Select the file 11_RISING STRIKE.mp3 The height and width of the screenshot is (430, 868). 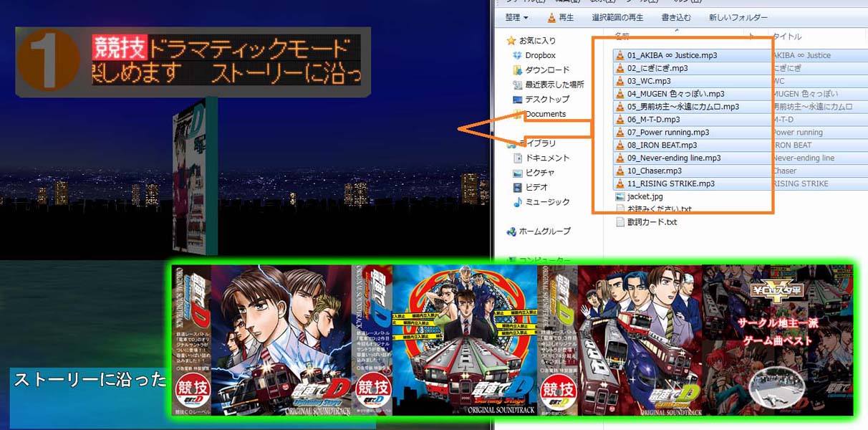click(671, 184)
